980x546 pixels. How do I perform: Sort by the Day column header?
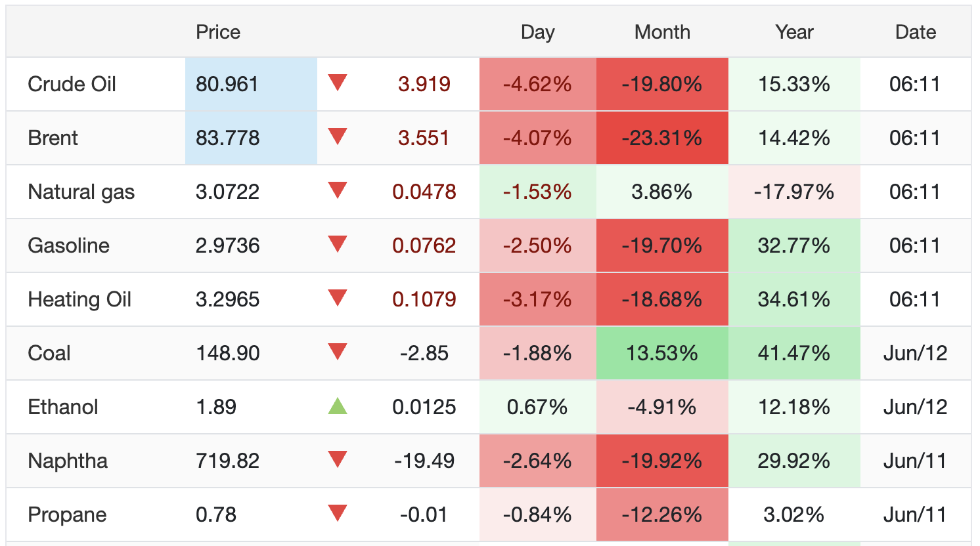pyautogui.click(x=538, y=32)
